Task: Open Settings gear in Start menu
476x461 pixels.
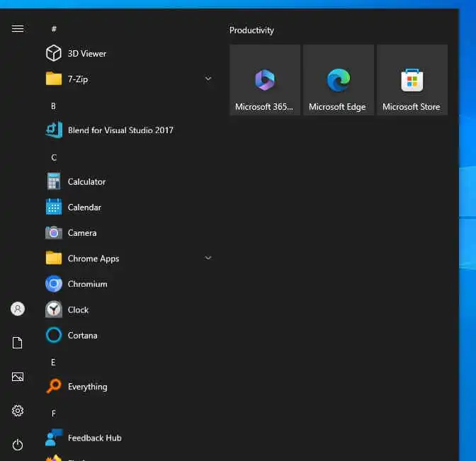Action: pos(18,411)
